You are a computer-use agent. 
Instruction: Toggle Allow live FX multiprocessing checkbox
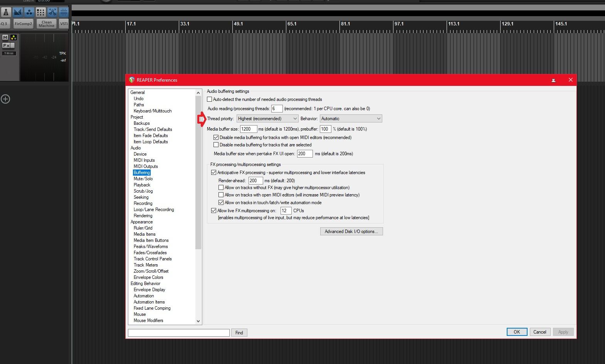click(x=214, y=211)
